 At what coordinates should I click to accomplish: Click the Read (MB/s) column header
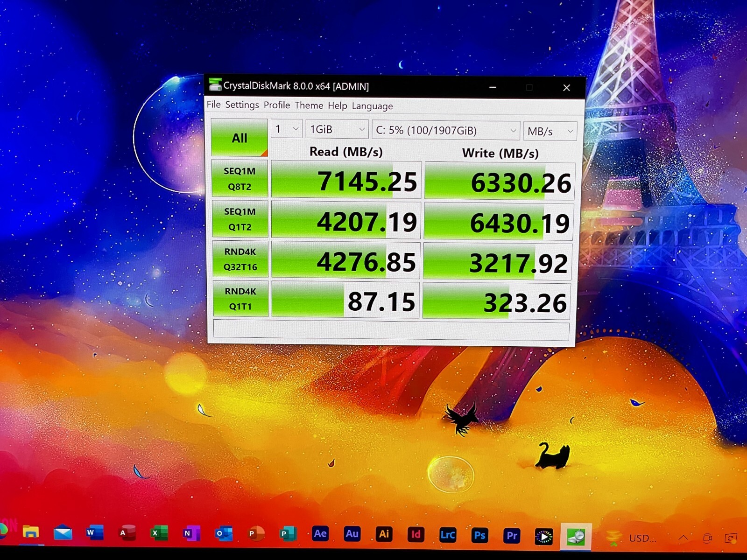[x=346, y=152]
